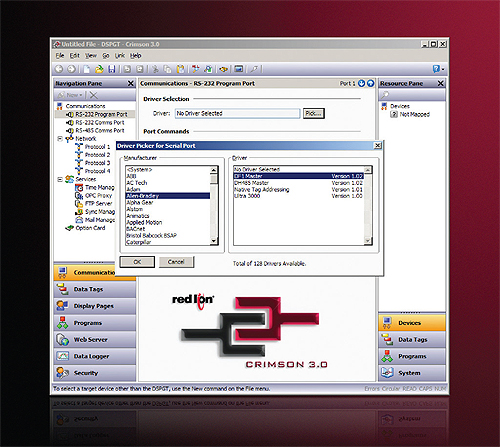
Task: Click the Driver text field
Action: [x=237, y=113]
